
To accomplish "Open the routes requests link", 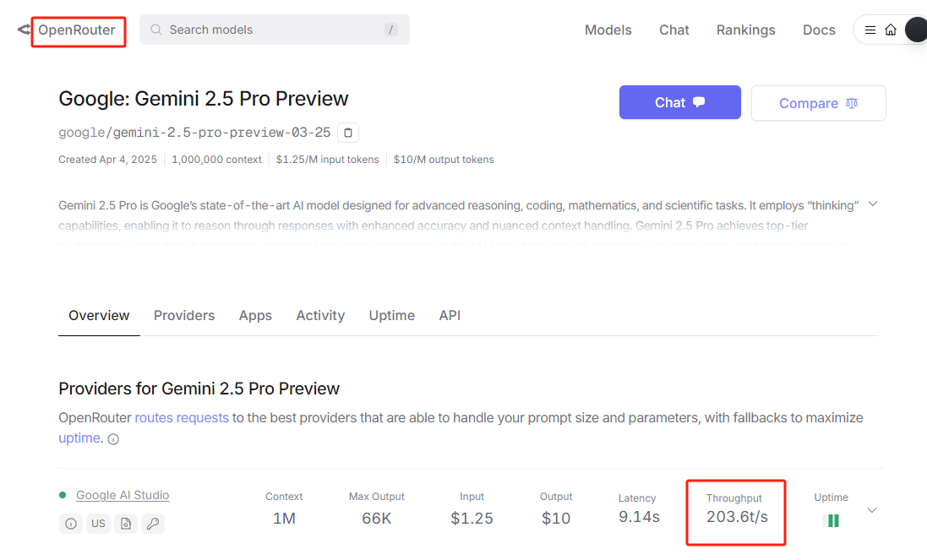I will pos(182,417).
